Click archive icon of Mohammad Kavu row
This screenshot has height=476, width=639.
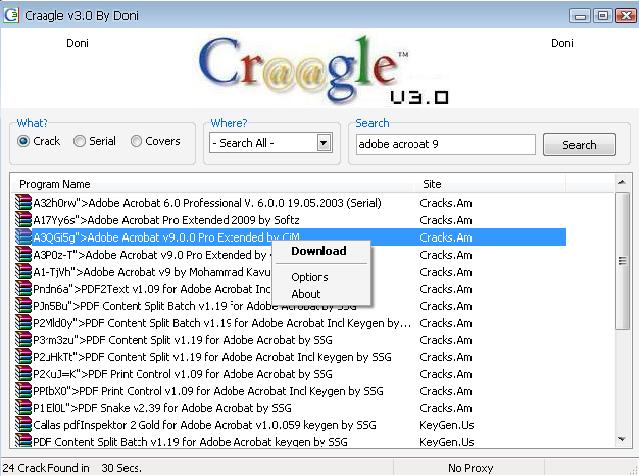click(x=23, y=272)
